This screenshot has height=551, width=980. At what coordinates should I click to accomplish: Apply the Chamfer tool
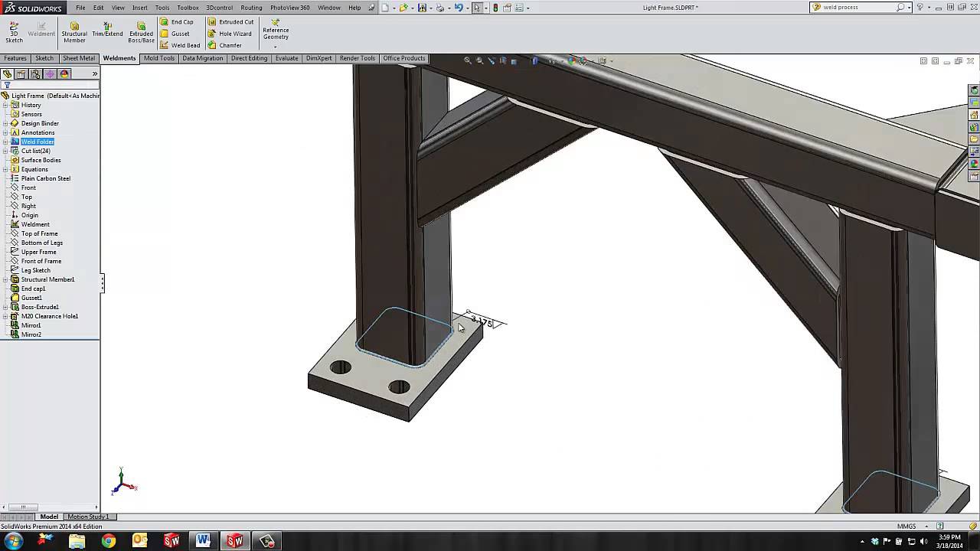[x=225, y=45]
